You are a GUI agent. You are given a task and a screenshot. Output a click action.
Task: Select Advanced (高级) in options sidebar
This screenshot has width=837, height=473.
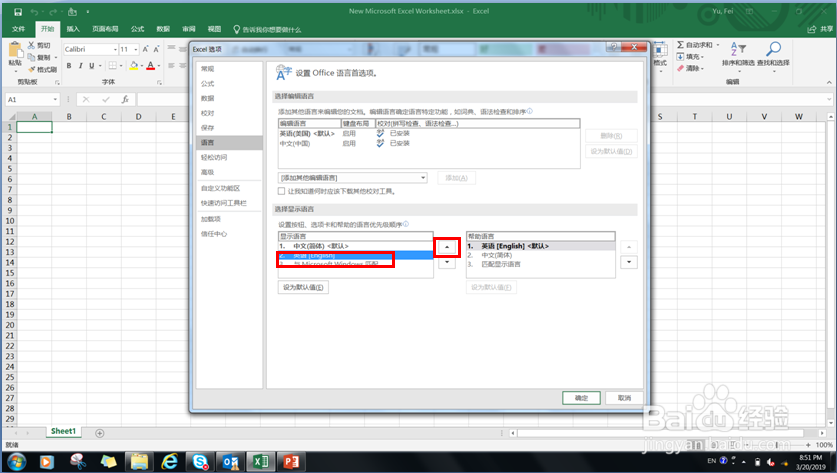[228, 172]
